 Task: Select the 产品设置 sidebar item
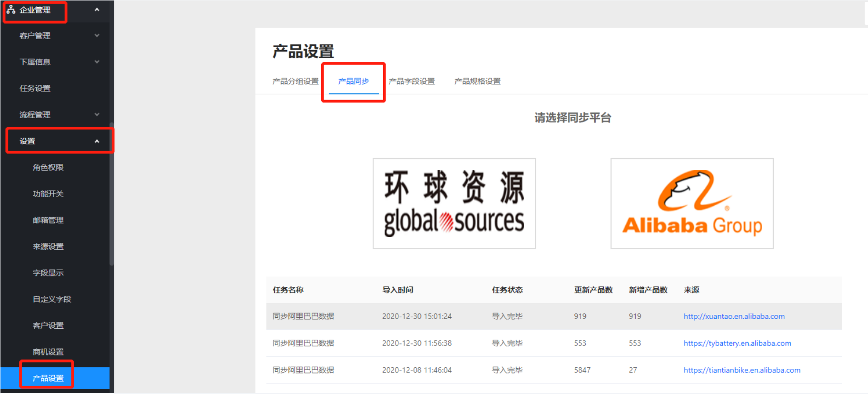coord(55,378)
